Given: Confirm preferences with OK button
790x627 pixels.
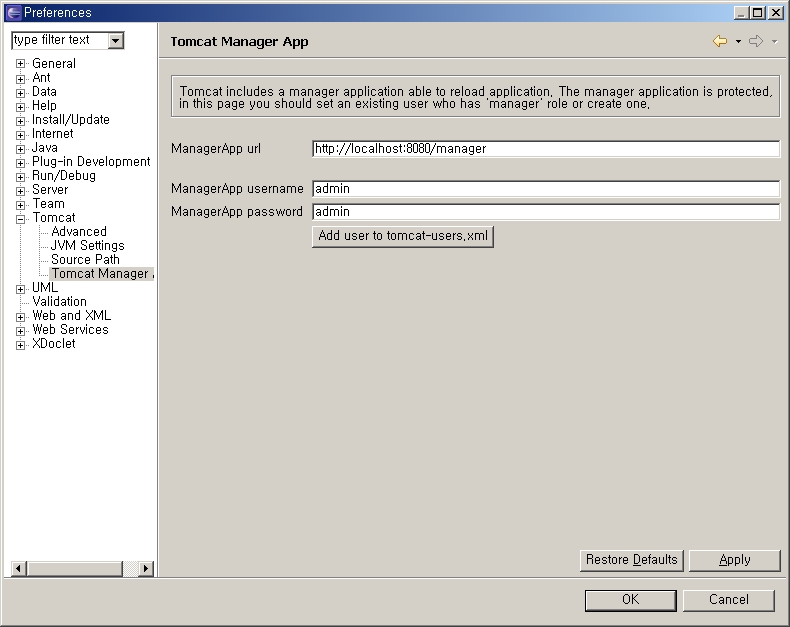Looking at the screenshot, I should [x=630, y=600].
